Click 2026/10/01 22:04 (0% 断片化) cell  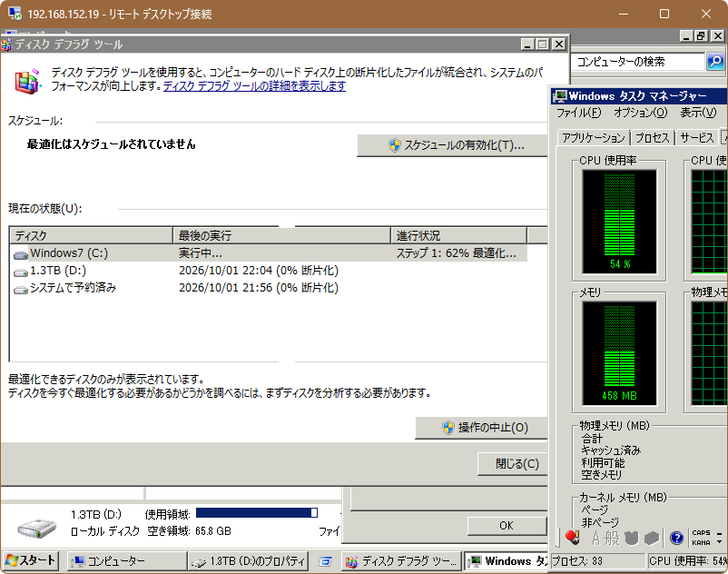coord(259,271)
